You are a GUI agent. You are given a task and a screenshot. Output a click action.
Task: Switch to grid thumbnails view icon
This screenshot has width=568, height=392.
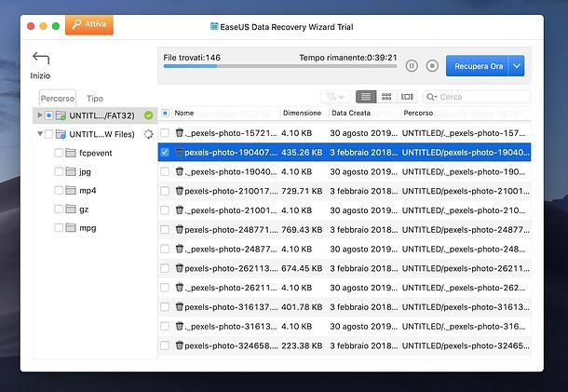pos(386,97)
